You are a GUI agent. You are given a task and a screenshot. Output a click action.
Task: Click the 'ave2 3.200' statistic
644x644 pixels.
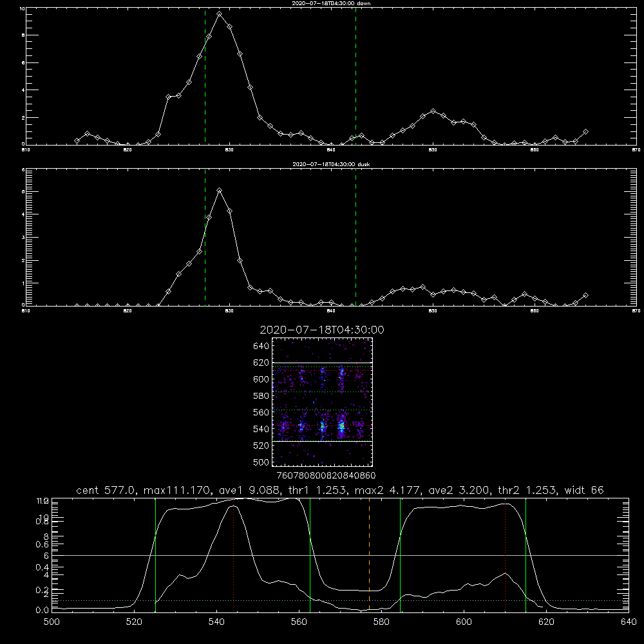[x=459, y=490]
